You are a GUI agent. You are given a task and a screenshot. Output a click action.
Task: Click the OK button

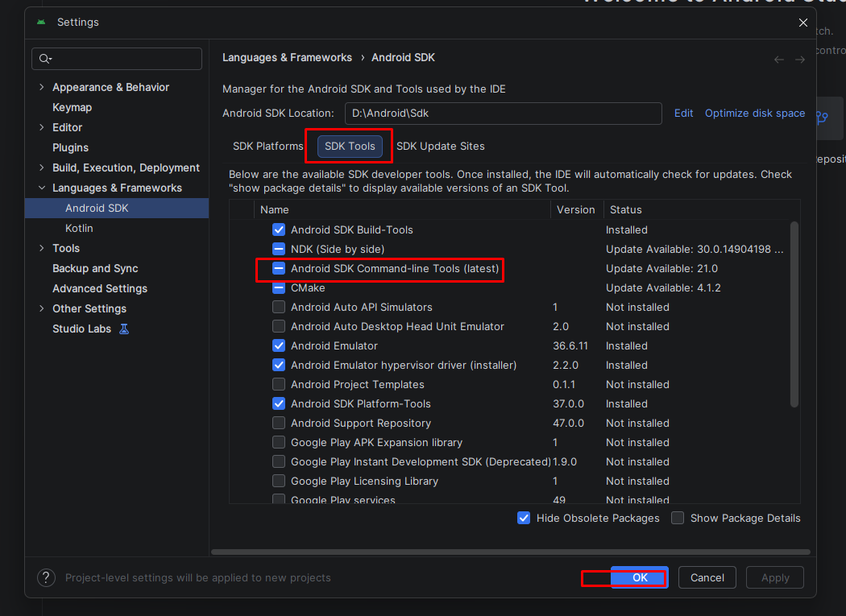point(640,577)
